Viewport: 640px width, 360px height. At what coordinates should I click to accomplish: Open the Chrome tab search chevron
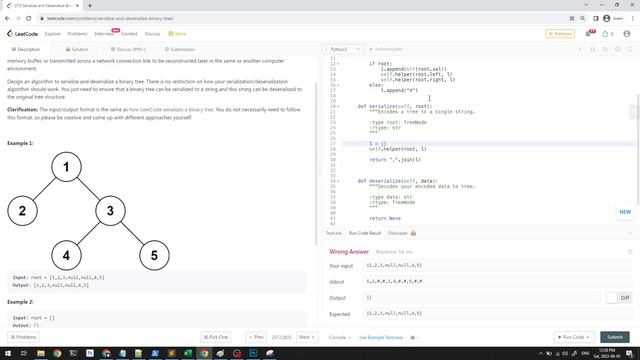[586, 5]
